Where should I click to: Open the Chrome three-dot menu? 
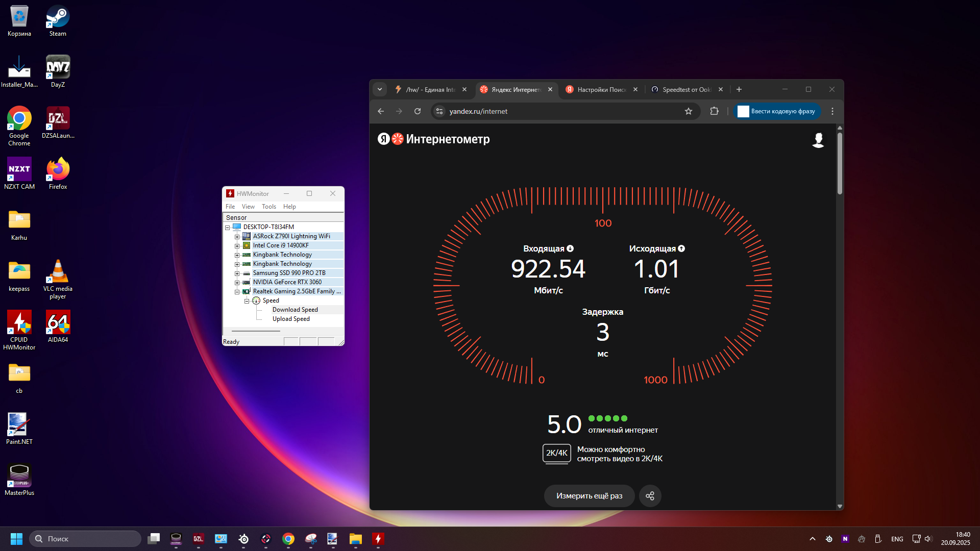832,111
